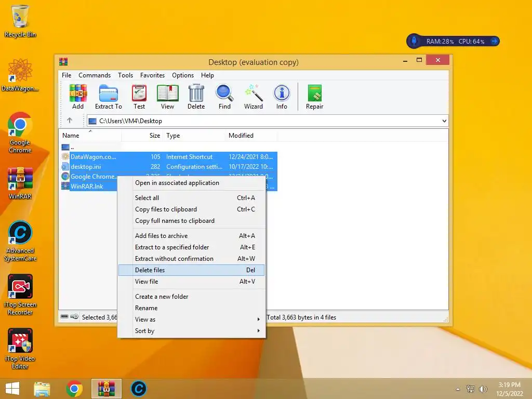Screen dimensions: 532x399
Task: Choose Select all in context menu
Action: [x=192, y=198]
